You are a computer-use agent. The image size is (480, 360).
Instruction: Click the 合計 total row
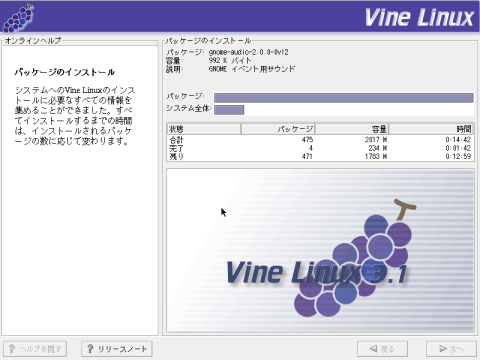point(320,140)
